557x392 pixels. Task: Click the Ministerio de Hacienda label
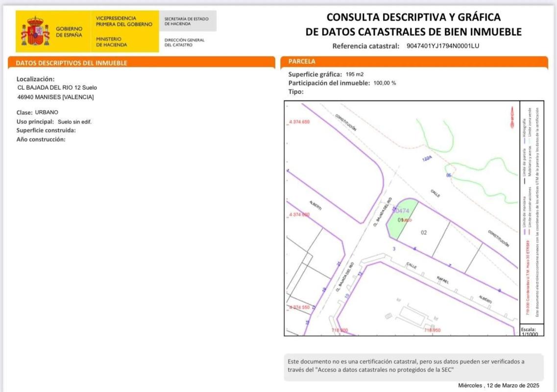(x=112, y=42)
